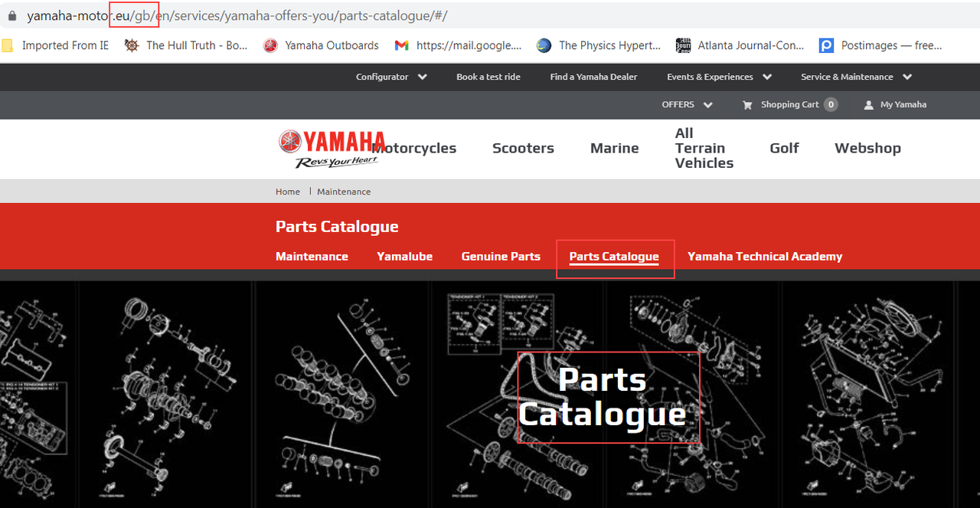Image resolution: width=980 pixels, height=508 pixels.
Task: Click the My Yamaha user icon
Action: tap(868, 105)
